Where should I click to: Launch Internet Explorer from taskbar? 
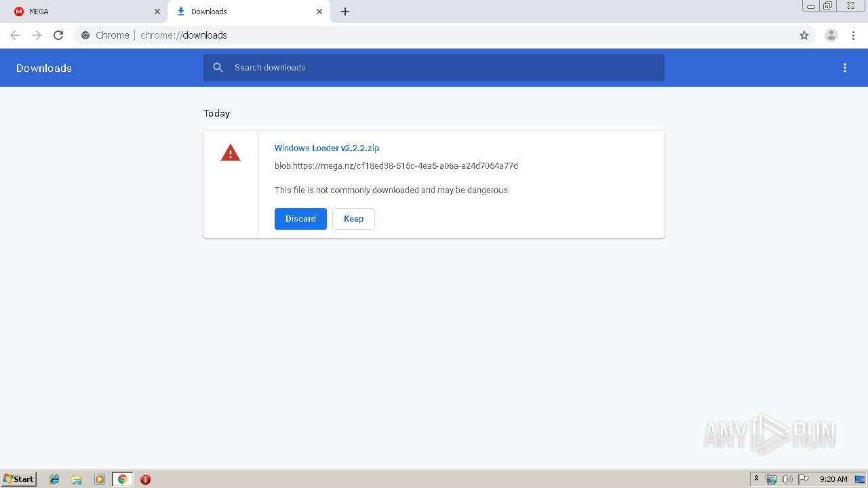click(x=54, y=479)
